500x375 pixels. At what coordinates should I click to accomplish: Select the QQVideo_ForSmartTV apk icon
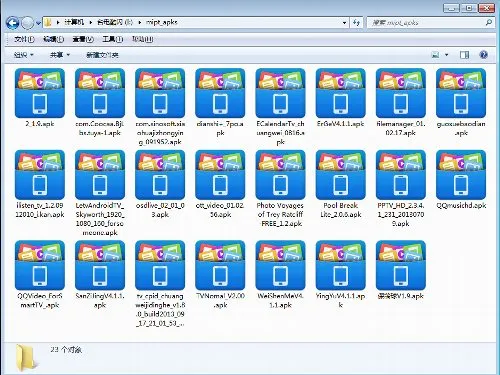[40, 265]
